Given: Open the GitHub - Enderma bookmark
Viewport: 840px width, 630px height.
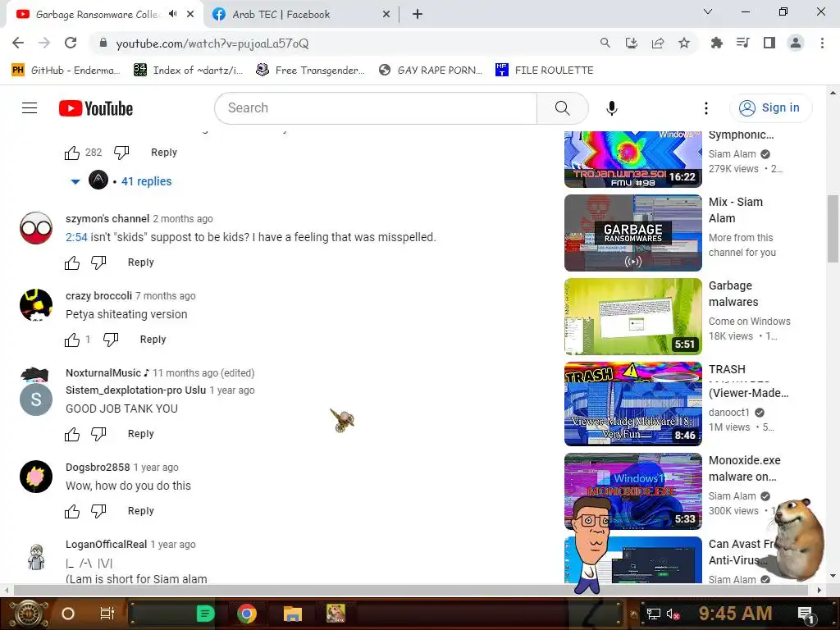Looking at the screenshot, I should pos(66,71).
